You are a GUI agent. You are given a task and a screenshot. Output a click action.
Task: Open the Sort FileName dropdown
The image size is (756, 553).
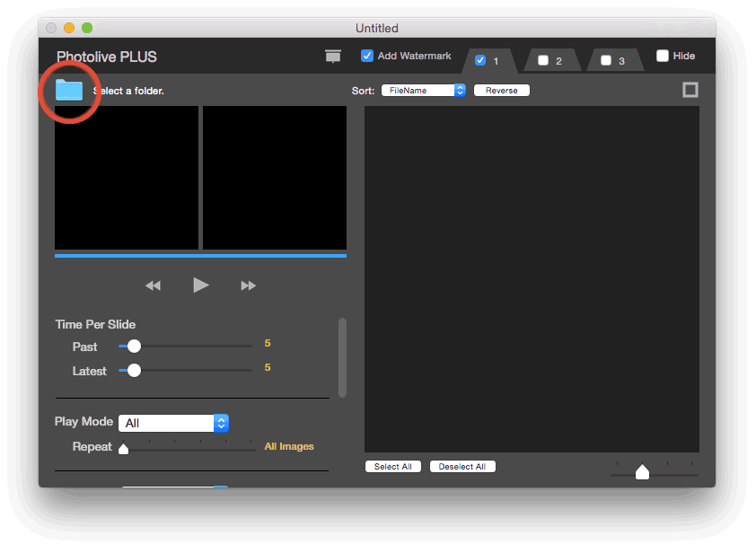[423, 91]
